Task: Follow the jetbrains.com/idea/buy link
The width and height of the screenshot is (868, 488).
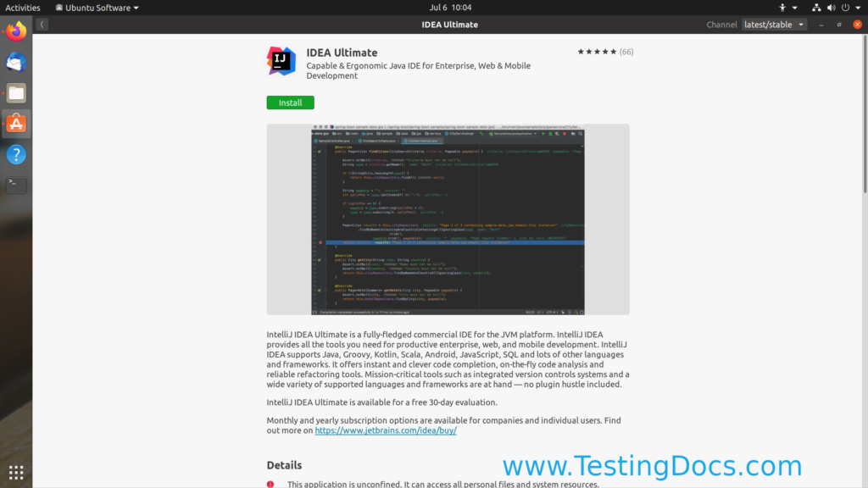Action: pyautogui.click(x=385, y=430)
